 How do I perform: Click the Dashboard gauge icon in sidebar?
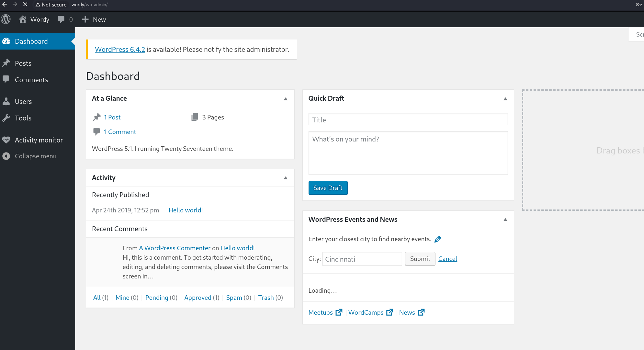(x=6, y=41)
